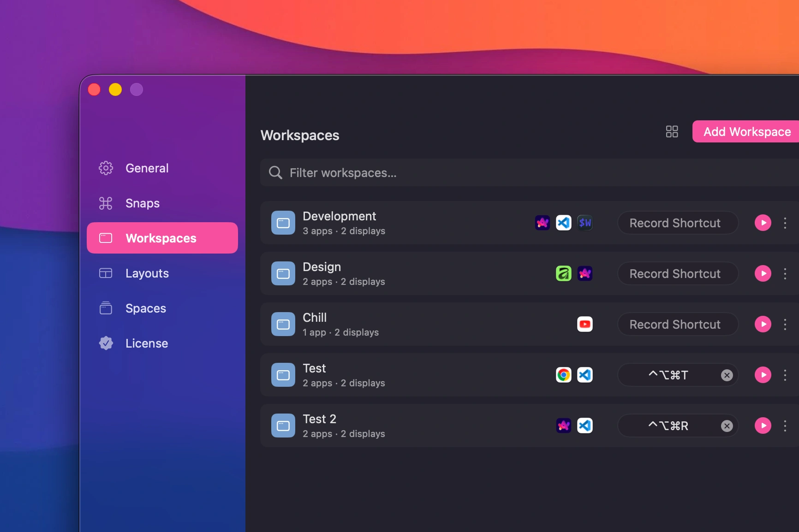
Task: Minimize the window with yellow button
Action: (x=115, y=89)
